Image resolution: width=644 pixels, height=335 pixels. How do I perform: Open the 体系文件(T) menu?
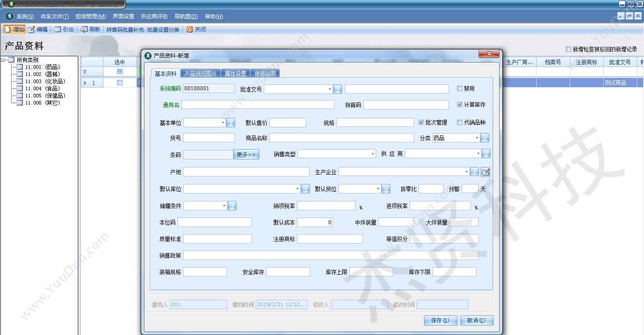(x=55, y=17)
